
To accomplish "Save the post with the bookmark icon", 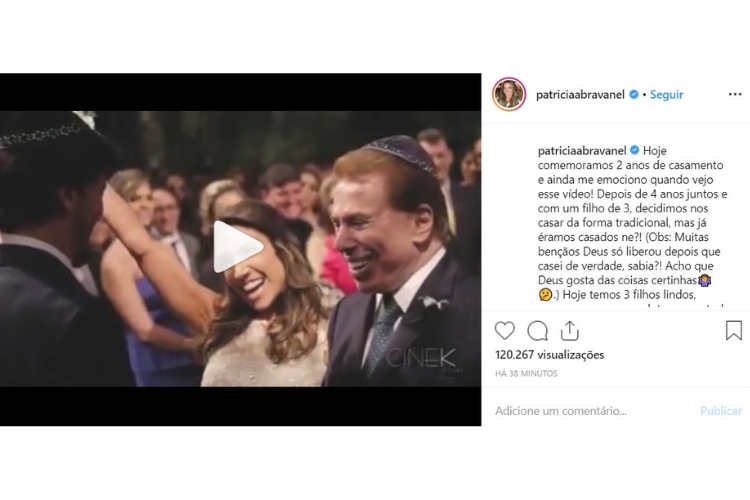I will [x=734, y=331].
